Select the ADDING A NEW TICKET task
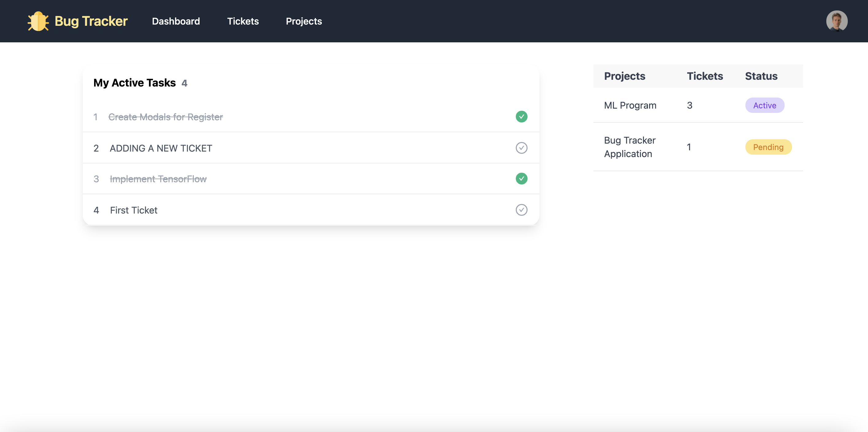 click(161, 148)
